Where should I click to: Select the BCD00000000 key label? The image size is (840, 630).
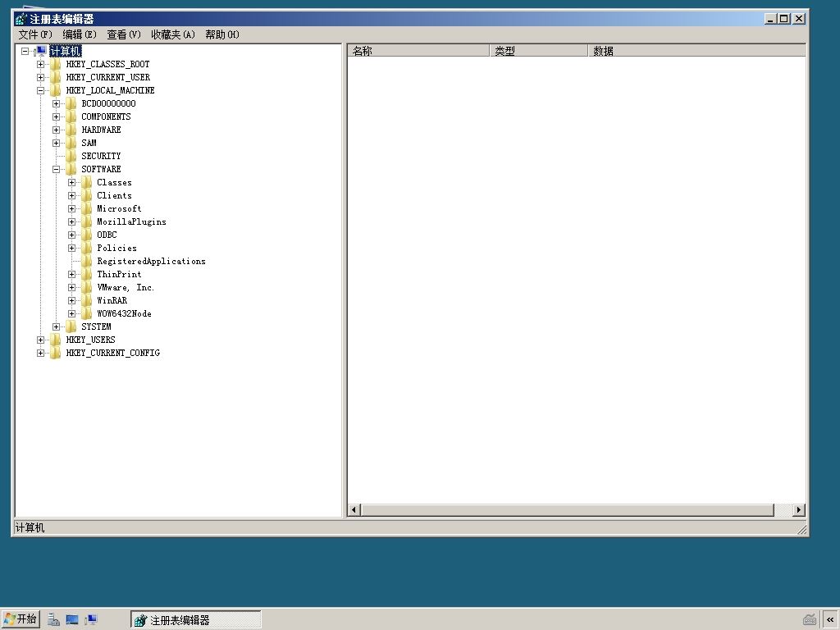click(108, 103)
